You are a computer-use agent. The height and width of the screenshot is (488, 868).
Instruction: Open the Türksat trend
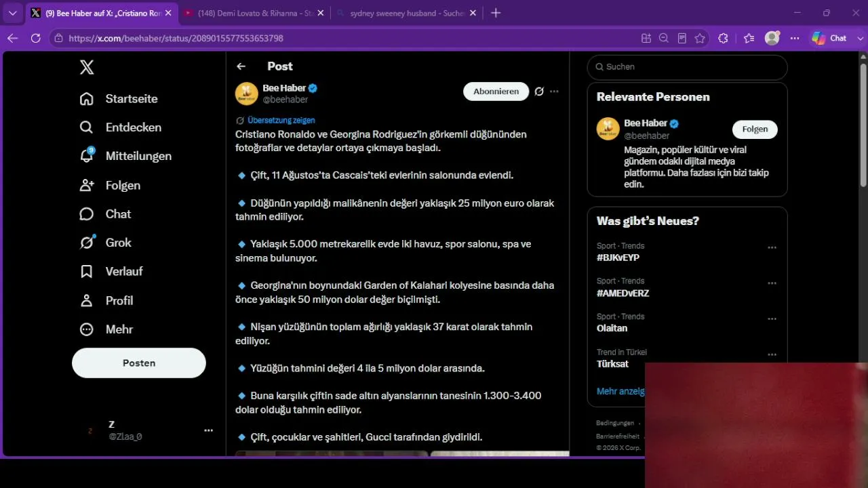click(612, 364)
